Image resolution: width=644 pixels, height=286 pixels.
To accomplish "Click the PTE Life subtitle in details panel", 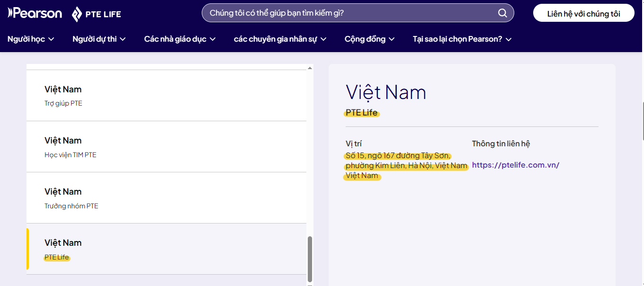I will [x=362, y=113].
